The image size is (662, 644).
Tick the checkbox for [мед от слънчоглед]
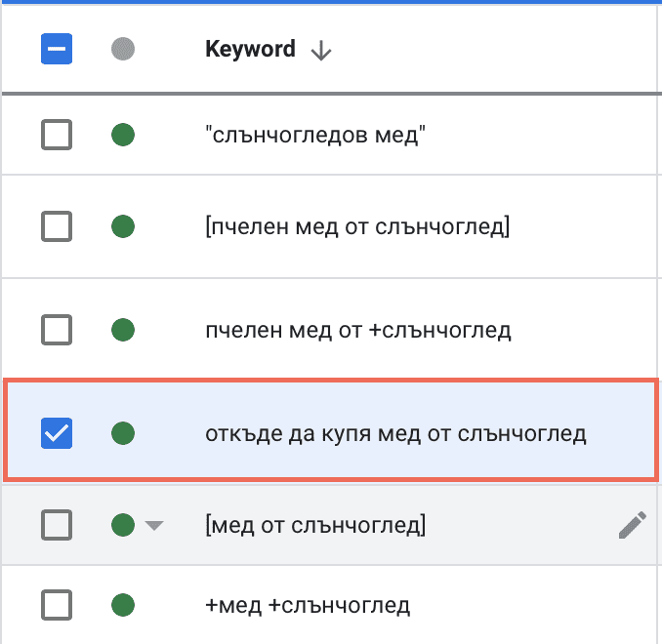pyautogui.click(x=57, y=526)
